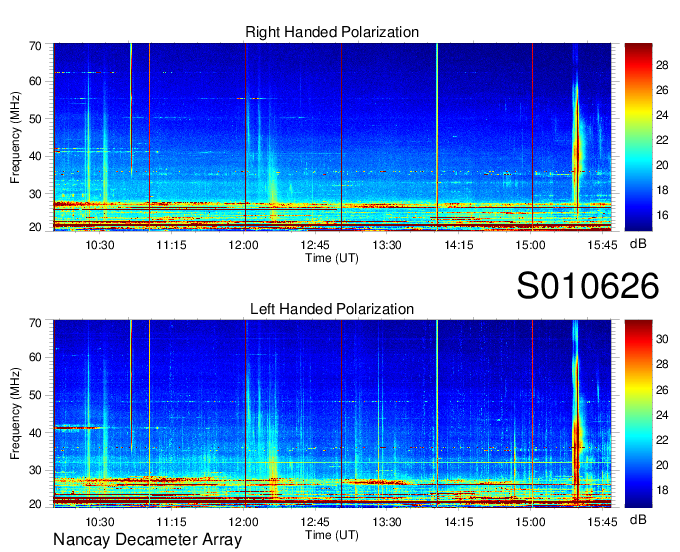
Task: Click Frequency (MHz) axis label of right-handed plot
Action: point(15,137)
